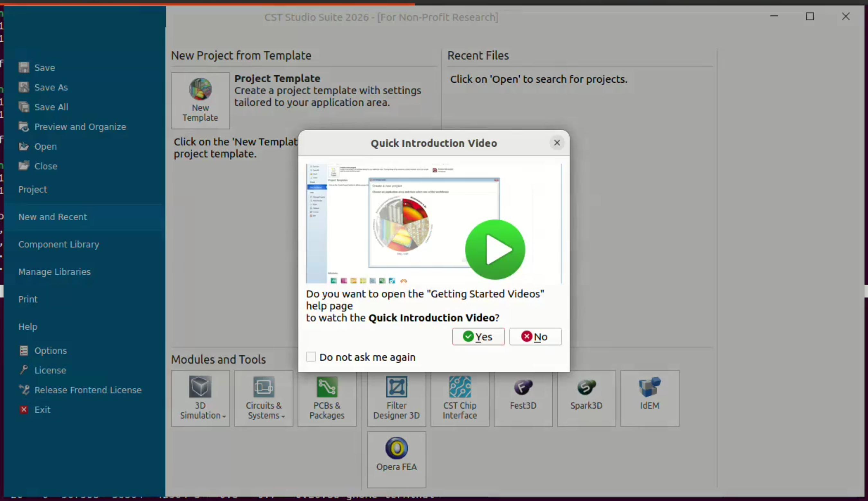The image size is (868, 501).
Task: Open the CST Chip Interface module
Action: coord(460,398)
